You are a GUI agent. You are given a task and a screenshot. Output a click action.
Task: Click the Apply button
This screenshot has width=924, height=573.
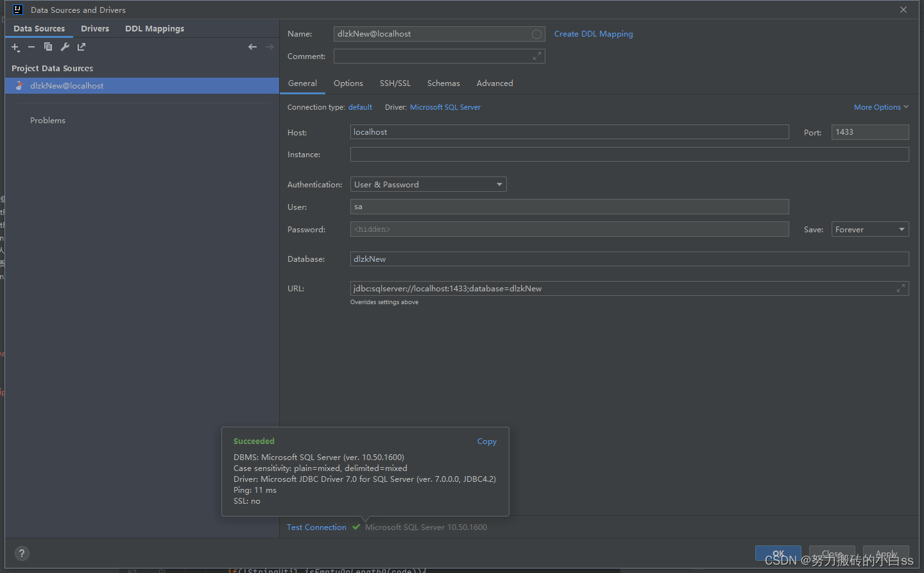click(x=886, y=554)
